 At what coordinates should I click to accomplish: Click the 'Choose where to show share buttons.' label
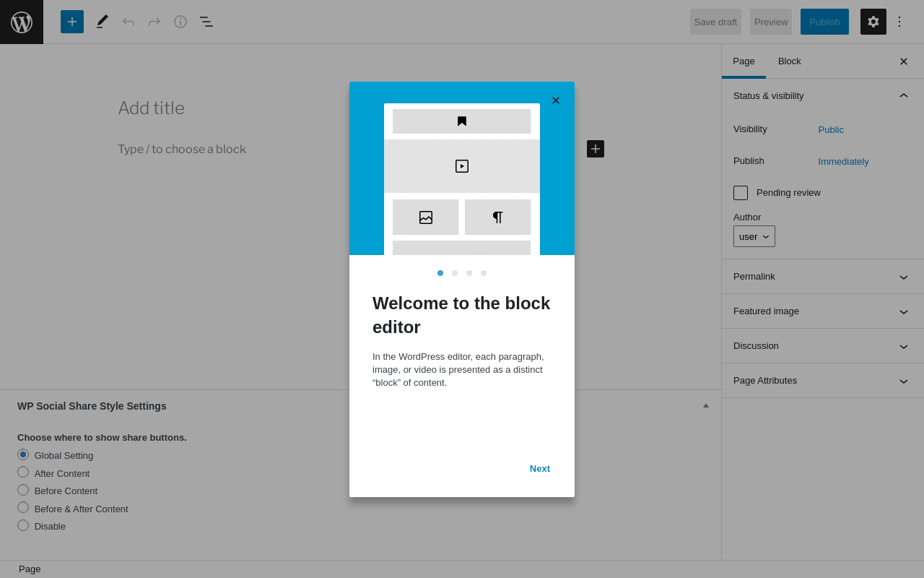coord(102,437)
